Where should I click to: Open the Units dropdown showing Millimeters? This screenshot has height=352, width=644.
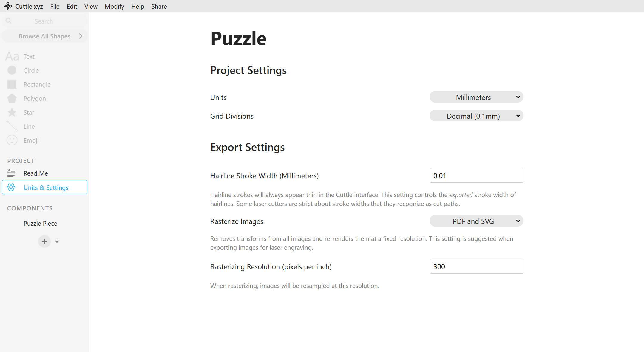tap(476, 97)
